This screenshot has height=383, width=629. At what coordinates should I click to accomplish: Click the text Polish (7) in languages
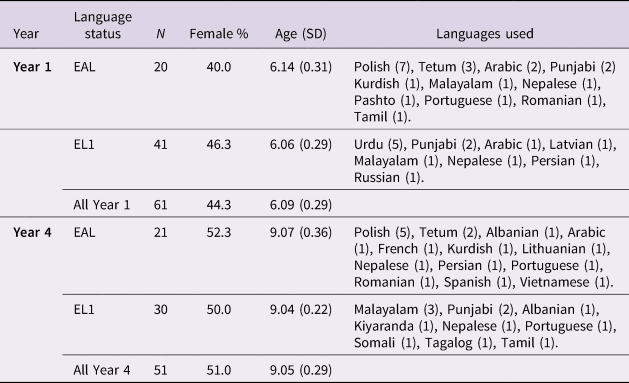click(x=382, y=67)
